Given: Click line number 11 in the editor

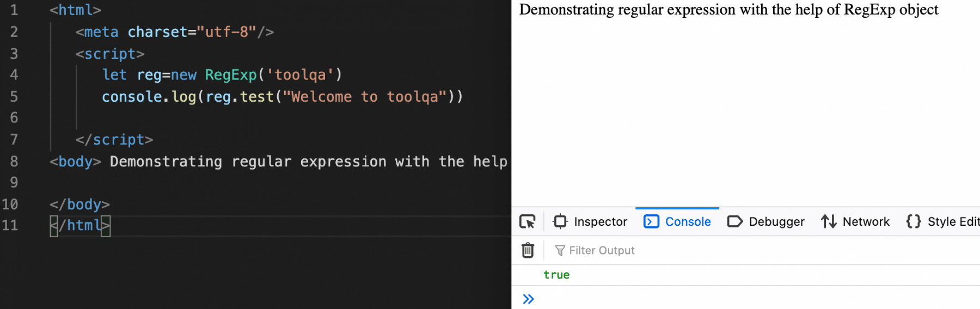Looking at the screenshot, I should coord(10,225).
